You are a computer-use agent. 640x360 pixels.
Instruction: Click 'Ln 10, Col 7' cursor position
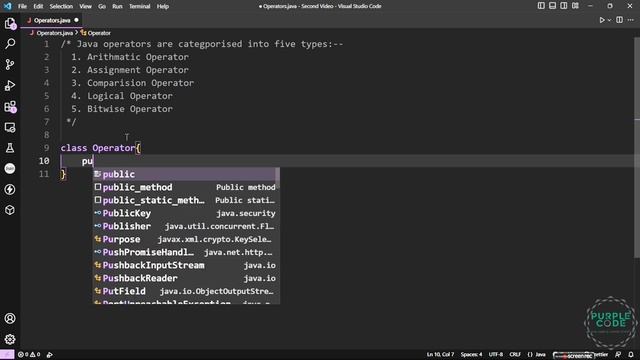[440, 354]
